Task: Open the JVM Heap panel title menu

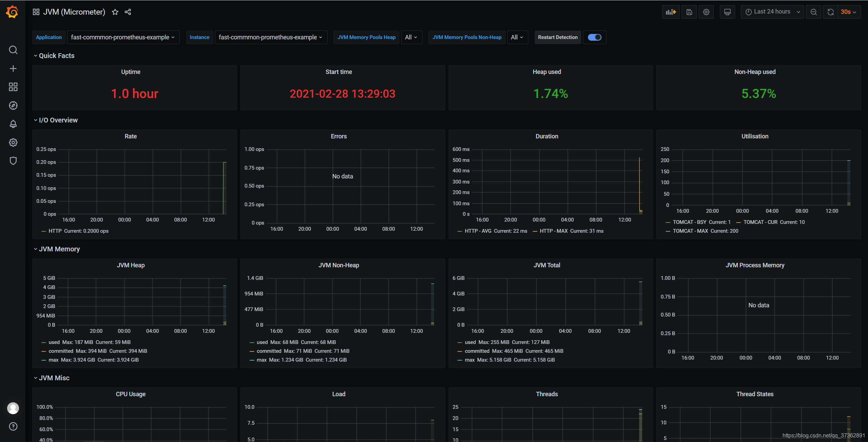Action: pos(131,265)
